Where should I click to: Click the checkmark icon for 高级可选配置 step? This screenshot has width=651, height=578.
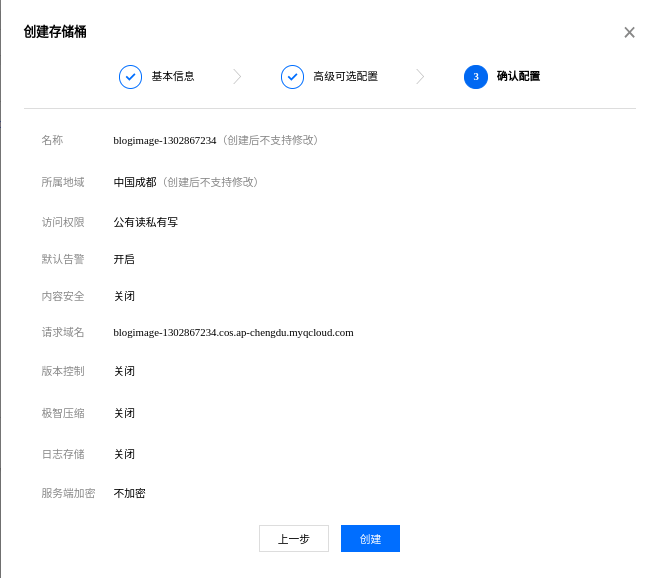tap(292, 77)
